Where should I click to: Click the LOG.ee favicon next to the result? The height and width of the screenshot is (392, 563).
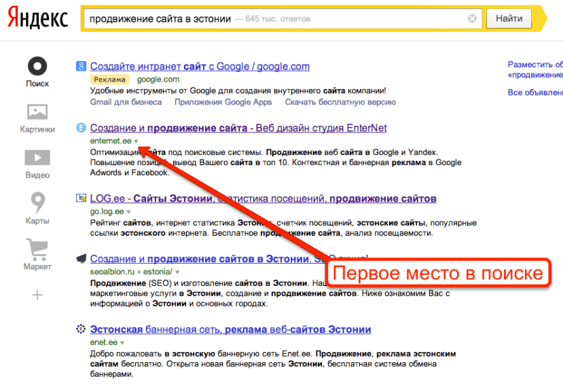(x=81, y=198)
